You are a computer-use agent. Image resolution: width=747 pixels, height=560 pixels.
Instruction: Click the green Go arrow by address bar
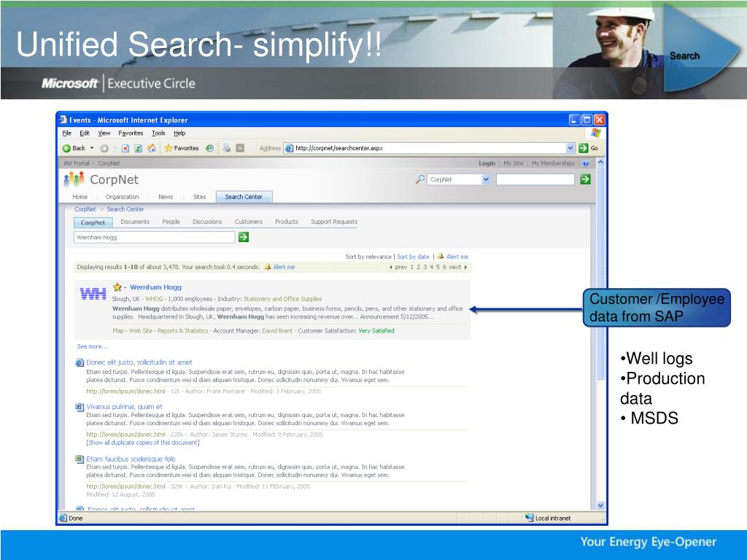click(x=584, y=148)
